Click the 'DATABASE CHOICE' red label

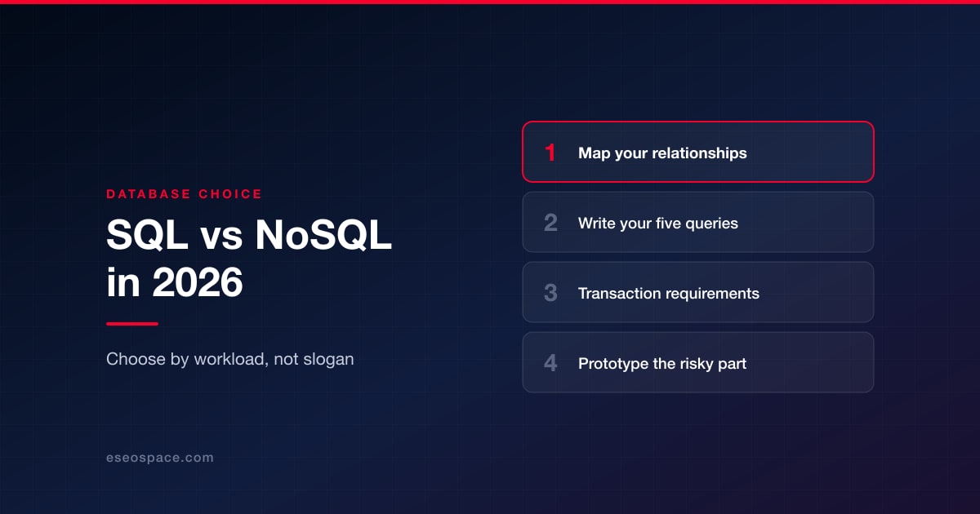click(x=185, y=194)
